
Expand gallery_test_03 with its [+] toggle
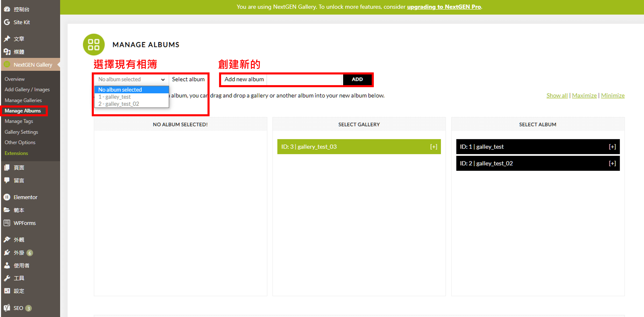point(434,147)
